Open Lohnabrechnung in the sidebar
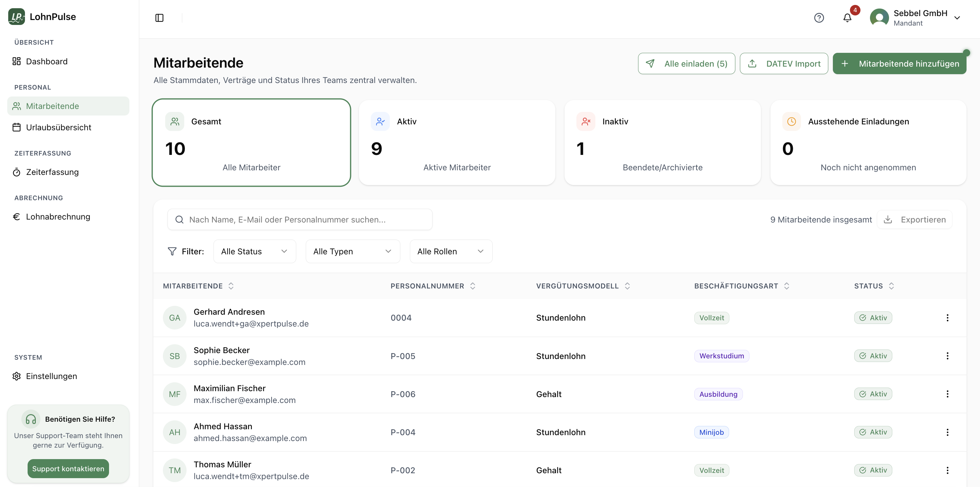 [58, 217]
